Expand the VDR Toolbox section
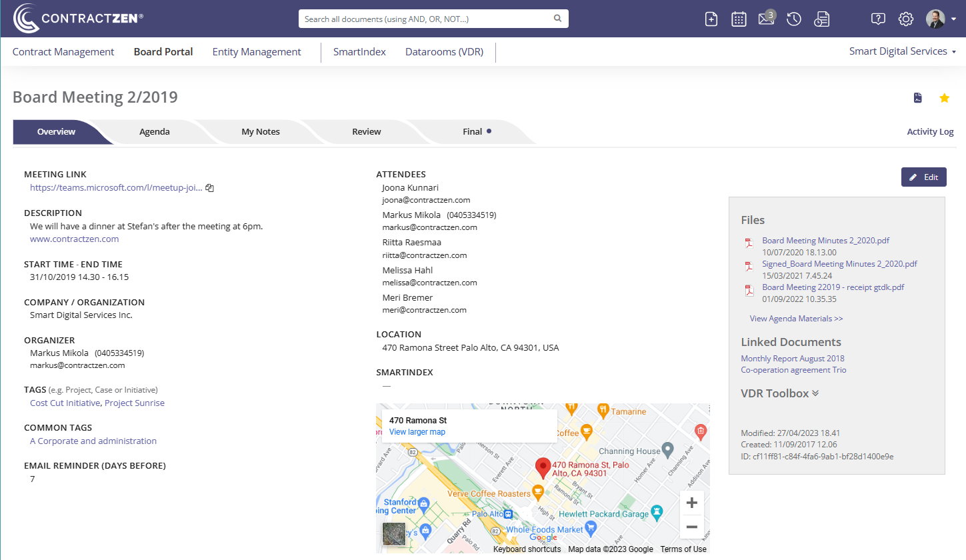Viewport: 966px width, 560px height. pyautogui.click(x=780, y=393)
